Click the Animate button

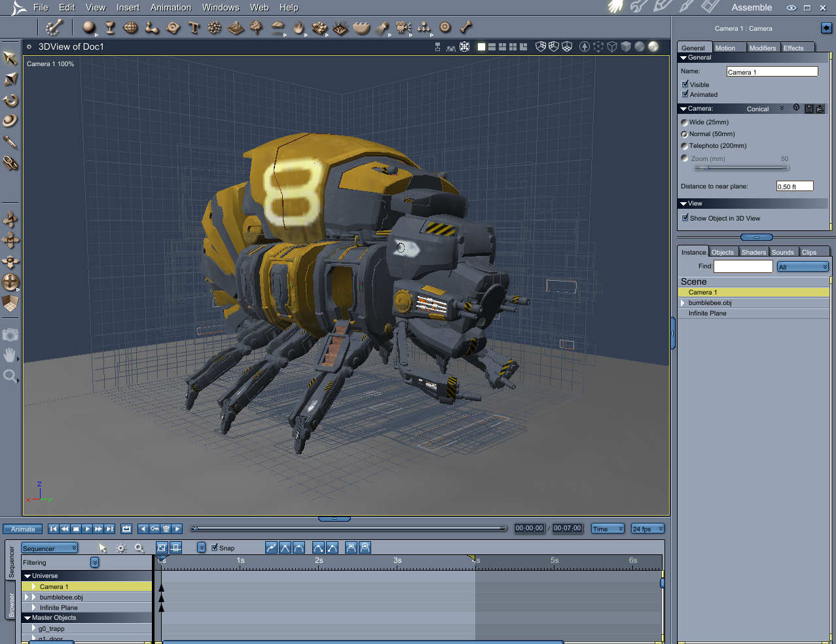pyautogui.click(x=23, y=529)
